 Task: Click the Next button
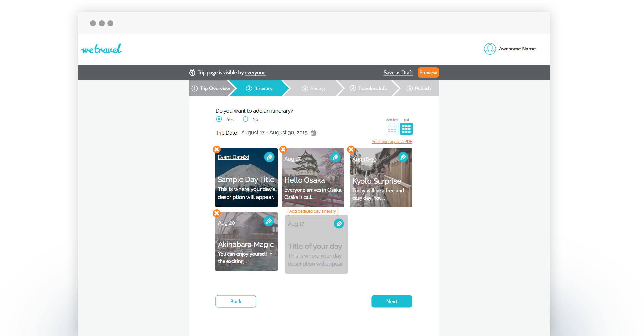point(391,301)
